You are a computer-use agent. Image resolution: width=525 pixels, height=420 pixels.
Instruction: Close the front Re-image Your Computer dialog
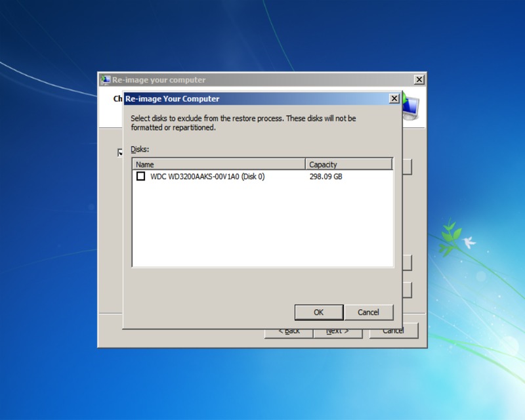(394, 98)
